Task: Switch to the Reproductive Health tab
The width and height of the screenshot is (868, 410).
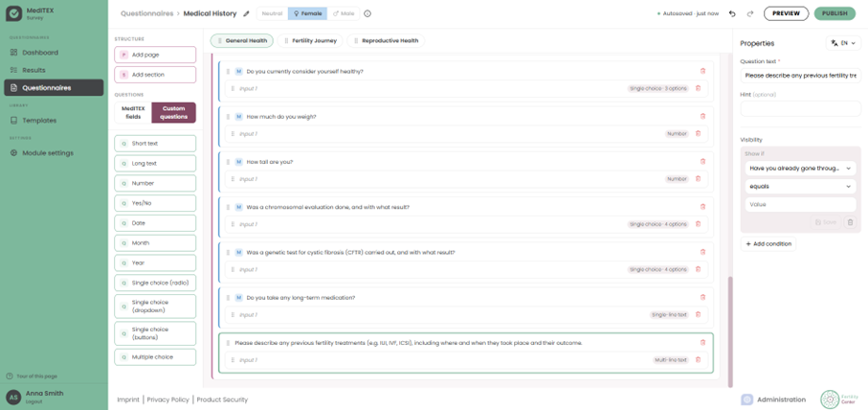Action: (x=386, y=40)
